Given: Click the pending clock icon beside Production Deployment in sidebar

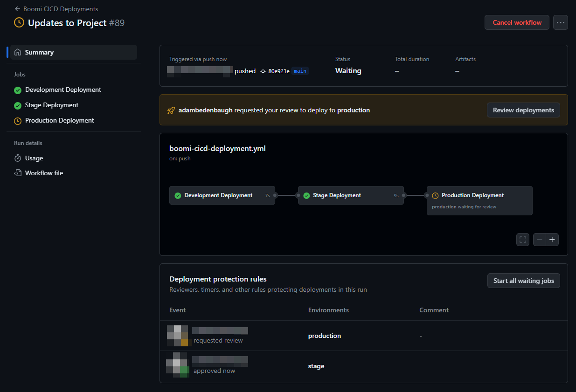Looking at the screenshot, I should (x=18, y=121).
